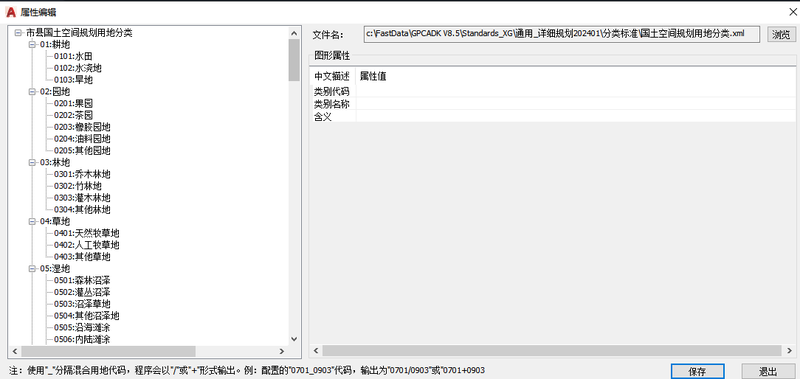Click the 类别代码 attribute value cell
Viewport: 800px width, 379px height.
[x=575, y=91]
